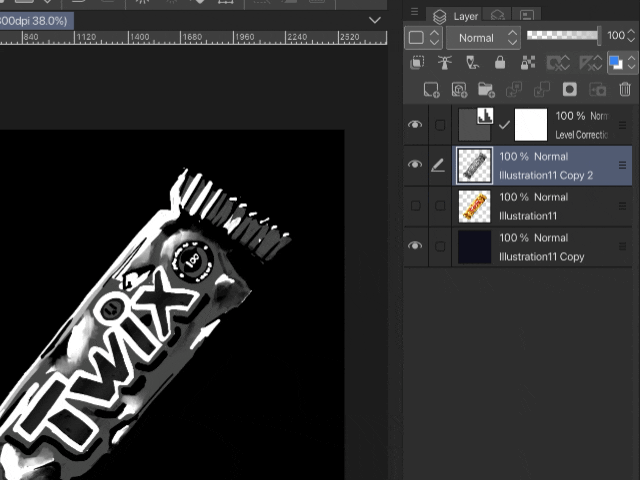Select the dark Illustration11 Copy layer thumbnail
The height and width of the screenshot is (480, 640).
pyautogui.click(x=474, y=247)
